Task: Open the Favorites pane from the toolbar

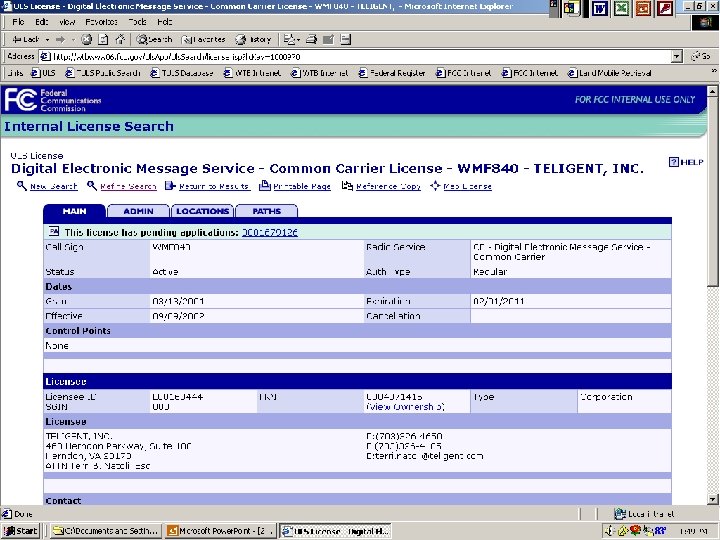Action: pos(203,39)
